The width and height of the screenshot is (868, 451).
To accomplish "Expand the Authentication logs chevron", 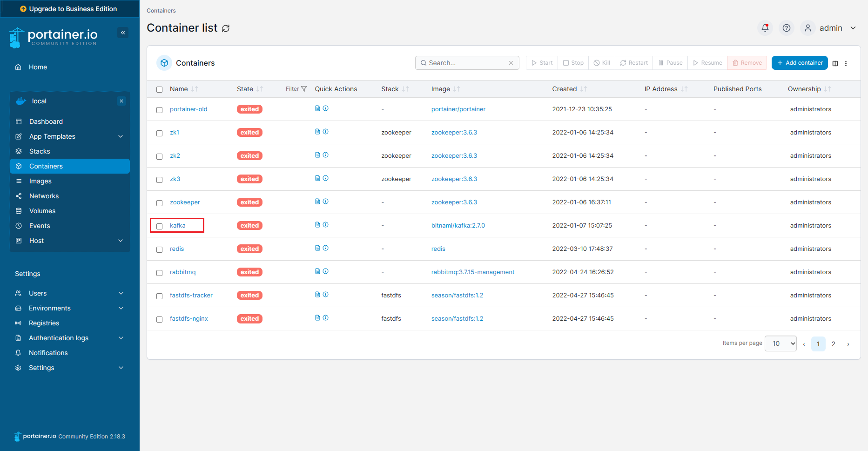I will [x=121, y=338].
